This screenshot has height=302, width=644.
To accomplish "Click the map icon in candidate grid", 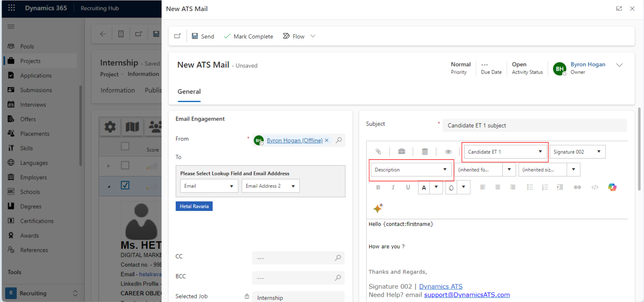I will (132, 127).
